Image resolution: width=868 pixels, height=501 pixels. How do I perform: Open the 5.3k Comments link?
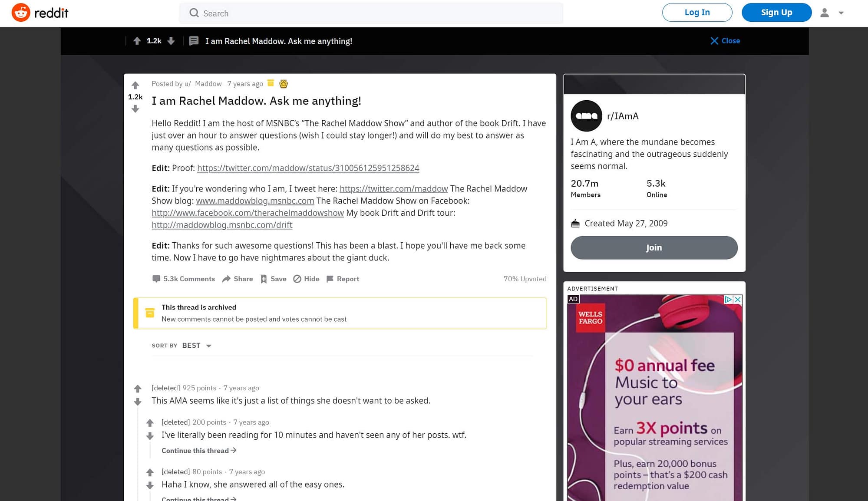tap(183, 279)
